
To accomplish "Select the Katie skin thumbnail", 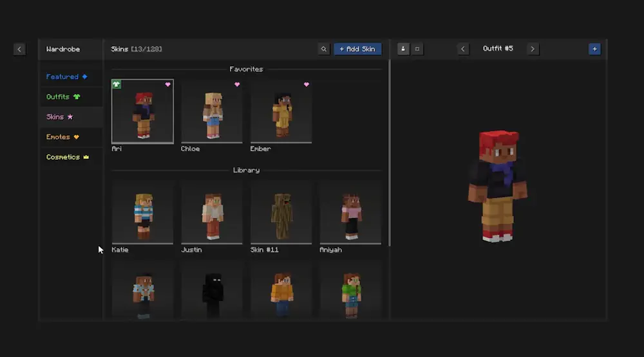I will [142, 213].
